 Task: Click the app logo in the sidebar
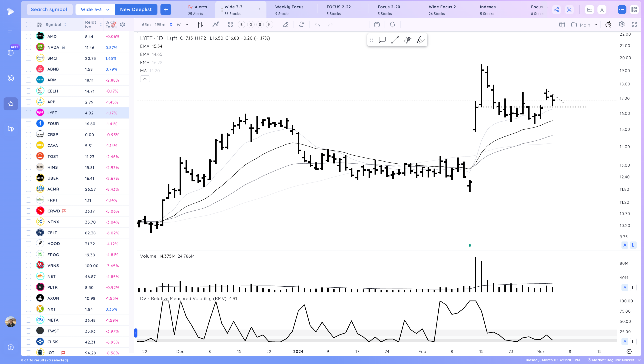[x=10, y=11]
